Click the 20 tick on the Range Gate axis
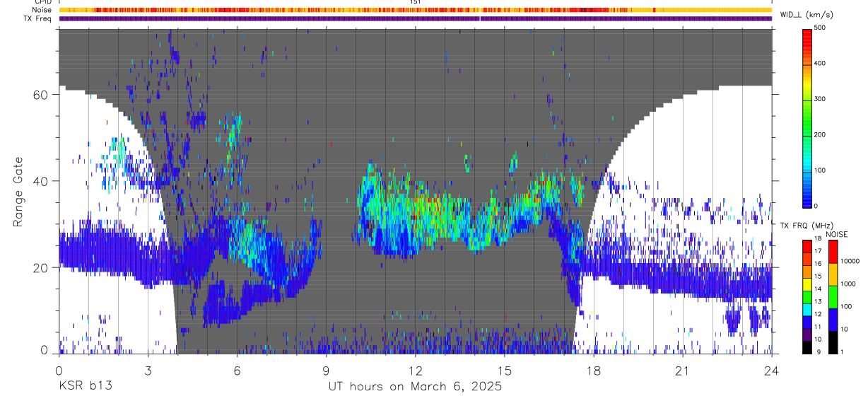868x401 pixels. (x=42, y=268)
